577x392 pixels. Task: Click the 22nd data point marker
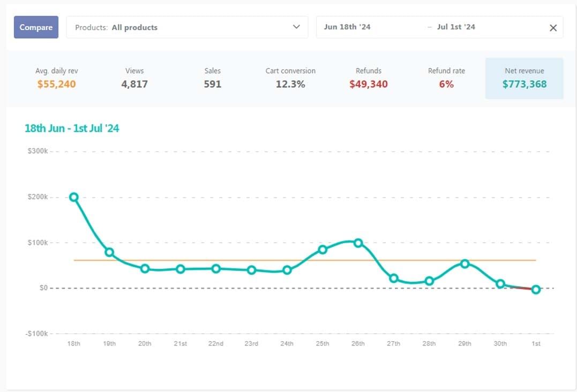[216, 268]
